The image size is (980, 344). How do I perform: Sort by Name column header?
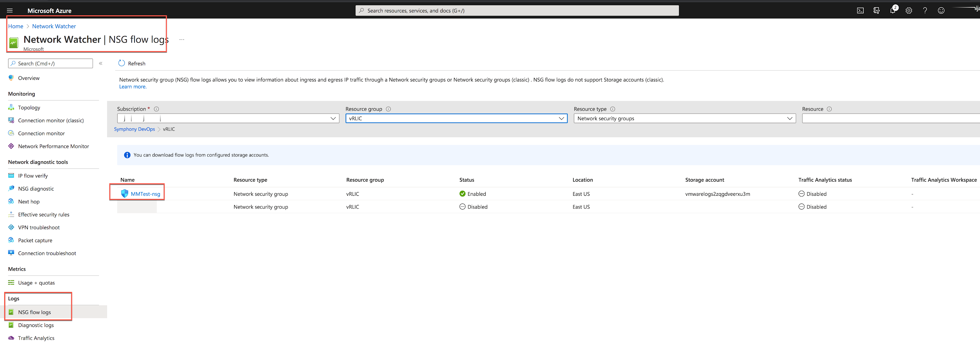[127, 180]
